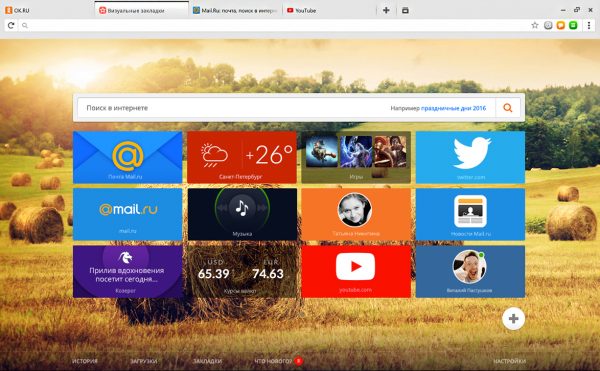The image size is (600, 371).
Task: Click the middle game thumbnail in Игры tile
Action: click(356, 151)
